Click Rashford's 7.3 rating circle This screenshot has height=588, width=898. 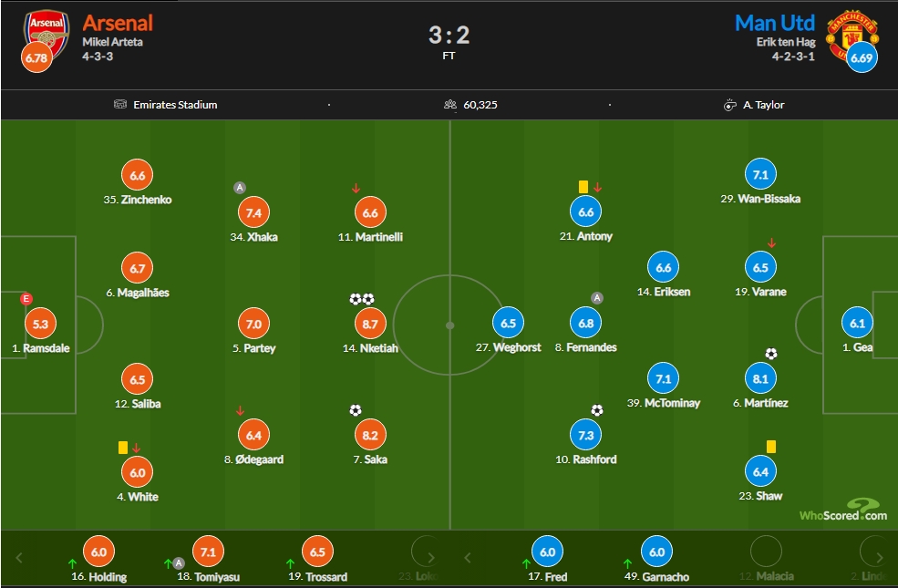click(x=586, y=435)
